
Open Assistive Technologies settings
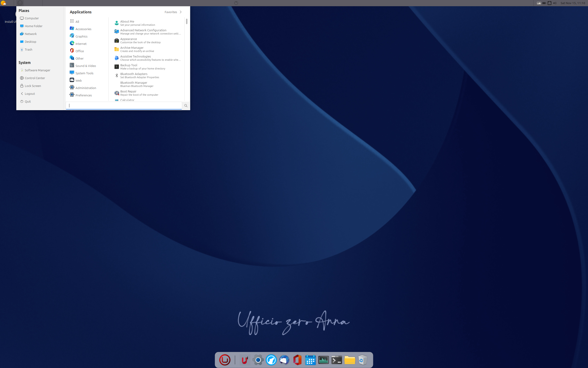(x=148, y=58)
